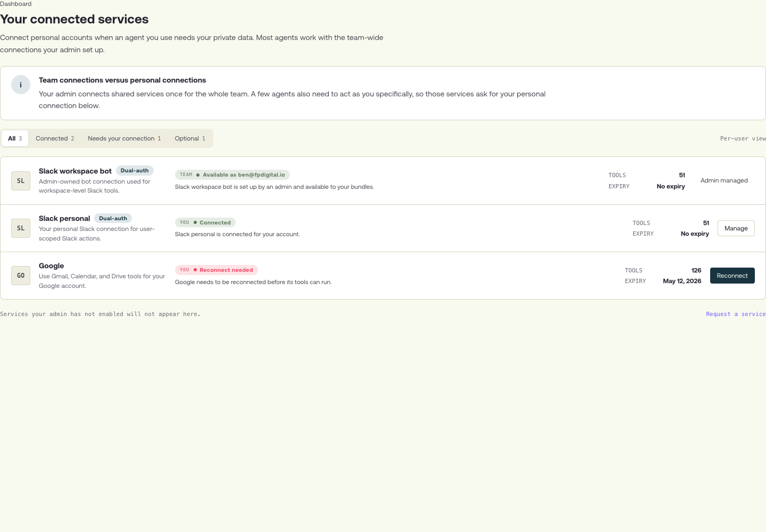Viewport: 766px width, 532px height.
Task: Click 'Admin-owned bot connection' description
Action: [95, 186]
